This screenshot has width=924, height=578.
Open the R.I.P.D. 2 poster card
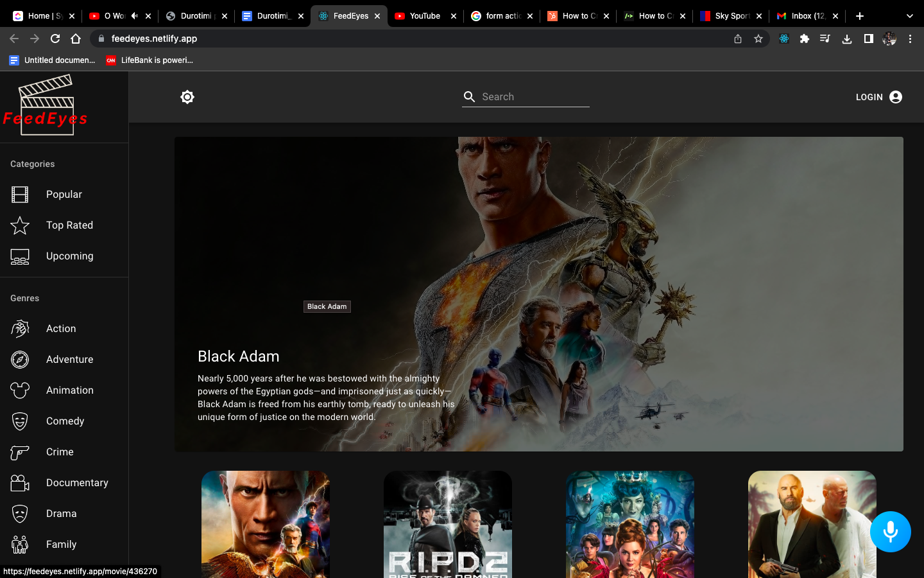tap(448, 525)
